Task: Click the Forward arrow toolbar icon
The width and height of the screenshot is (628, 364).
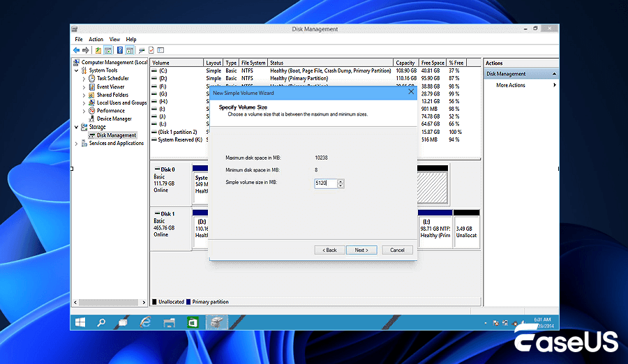Action: (85, 50)
